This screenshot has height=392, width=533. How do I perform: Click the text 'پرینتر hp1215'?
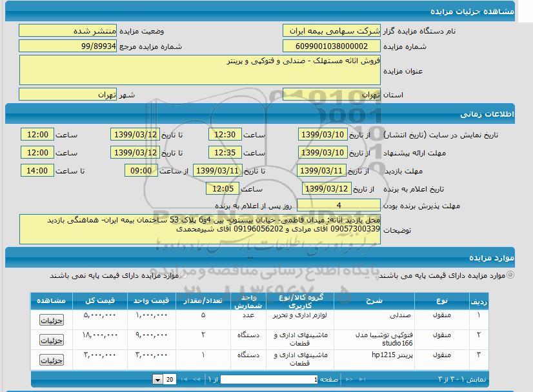tap(392, 355)
